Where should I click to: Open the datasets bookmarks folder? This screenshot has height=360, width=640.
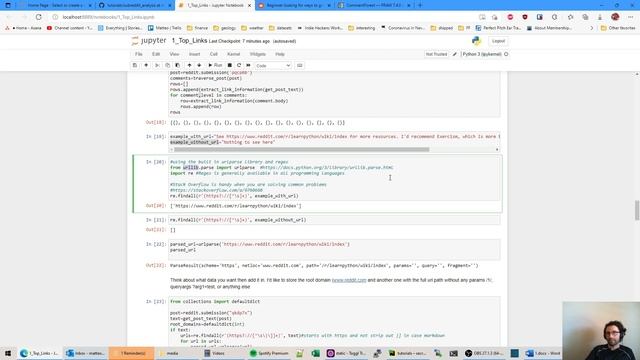point(280,28)
